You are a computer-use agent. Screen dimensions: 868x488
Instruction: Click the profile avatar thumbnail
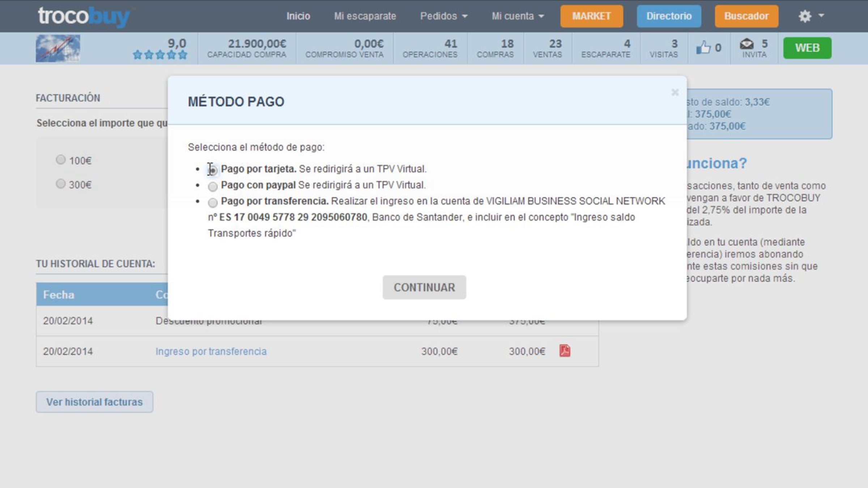(x=58, y=48)
